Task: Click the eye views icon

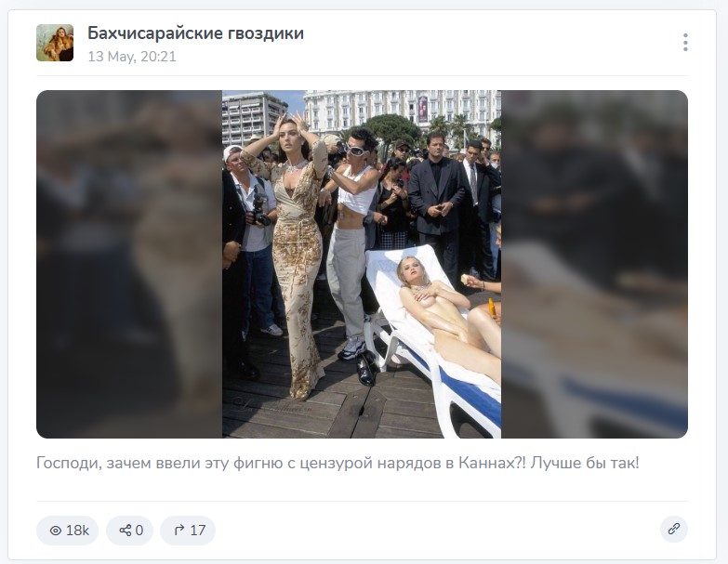Action: [x=55, y=531]
